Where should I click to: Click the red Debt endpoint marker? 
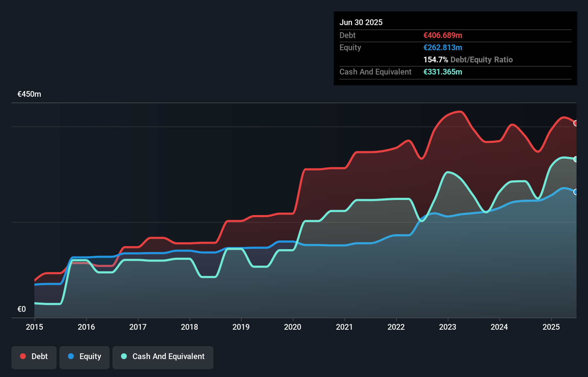click(x=576, y=123)
